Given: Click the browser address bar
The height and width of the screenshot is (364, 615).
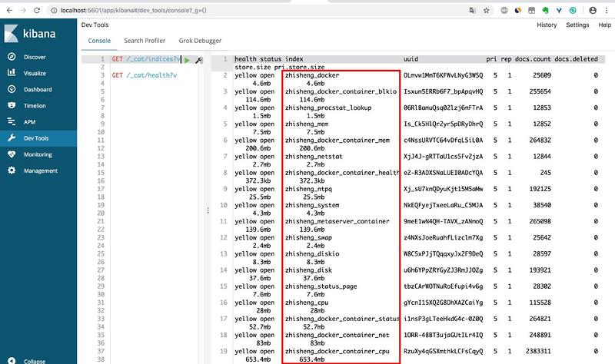Looking at the screenshot, I should pyautogui.click(x=259, y=11).
